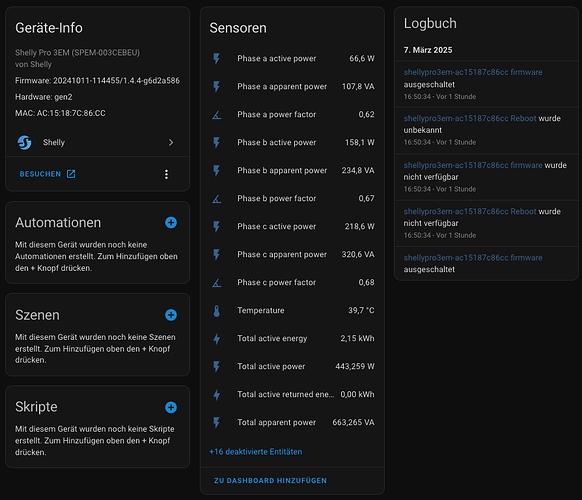Click the plus icon next to Automationen

tap(171, 223)
